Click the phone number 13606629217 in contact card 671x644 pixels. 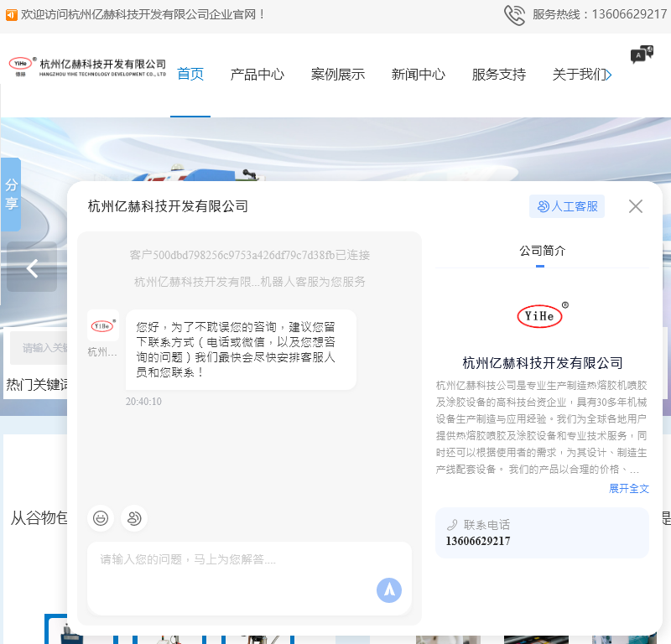[478, 541]
